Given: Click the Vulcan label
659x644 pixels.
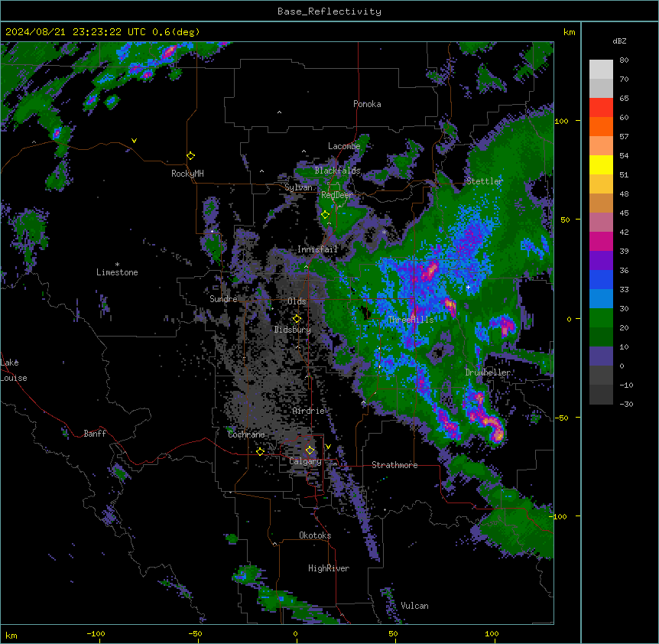Looking at the screenshot, I should (x=415, y=606).
